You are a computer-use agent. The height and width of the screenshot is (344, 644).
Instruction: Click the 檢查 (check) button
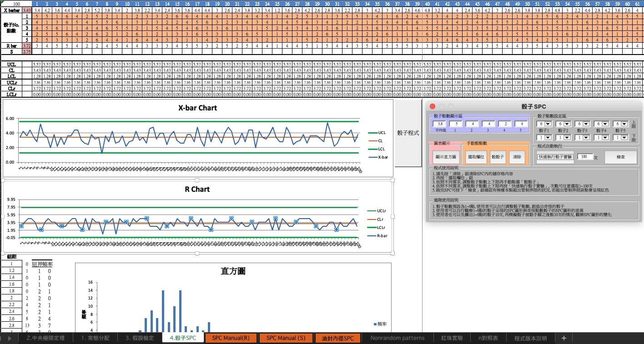tap(620, 157)
